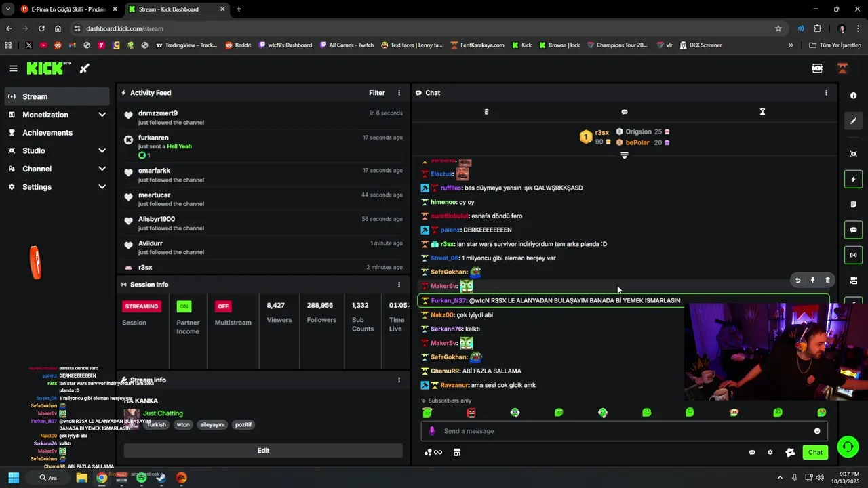
Task: Click the Turkish tag
Action: [157, 424]
